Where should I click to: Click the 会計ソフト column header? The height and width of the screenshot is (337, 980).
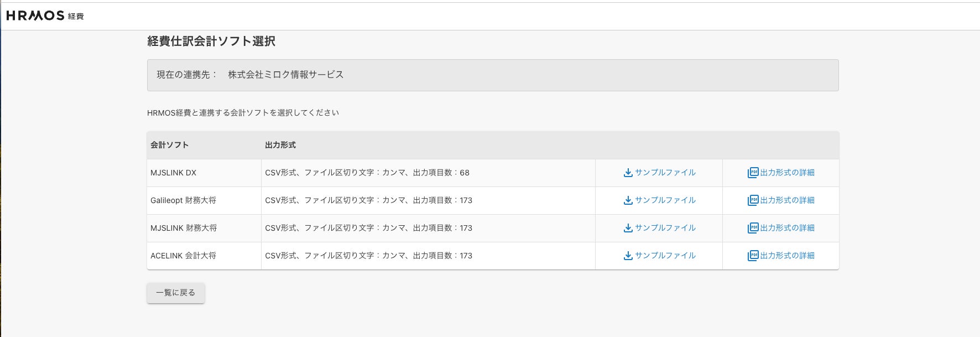point(169,145)
